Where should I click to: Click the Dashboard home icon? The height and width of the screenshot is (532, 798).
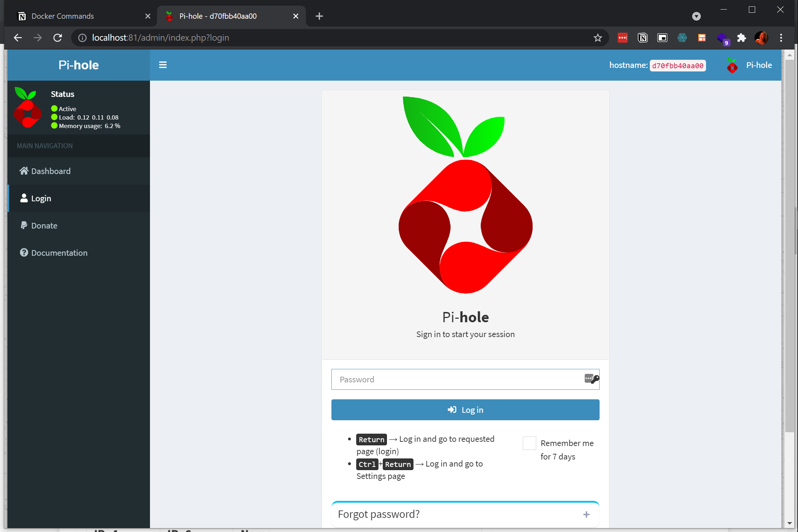click(24, 171)
